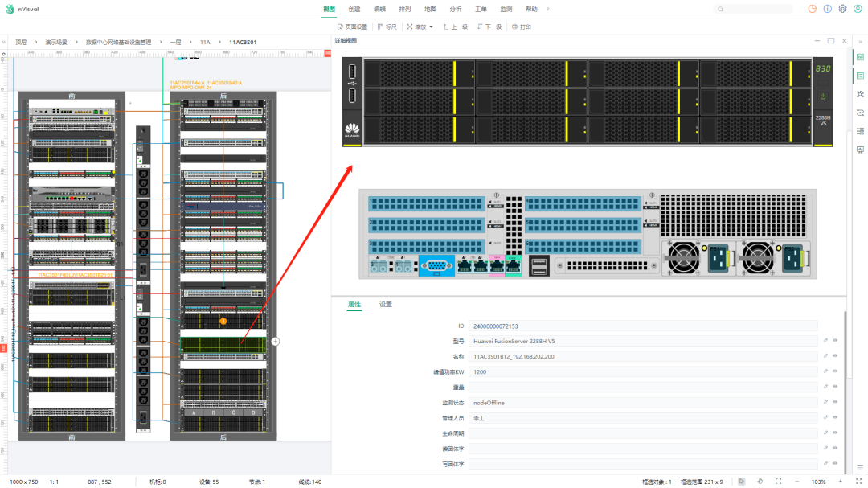
Task: Open the 创建 menu
Action: click(x=354, y=9)
